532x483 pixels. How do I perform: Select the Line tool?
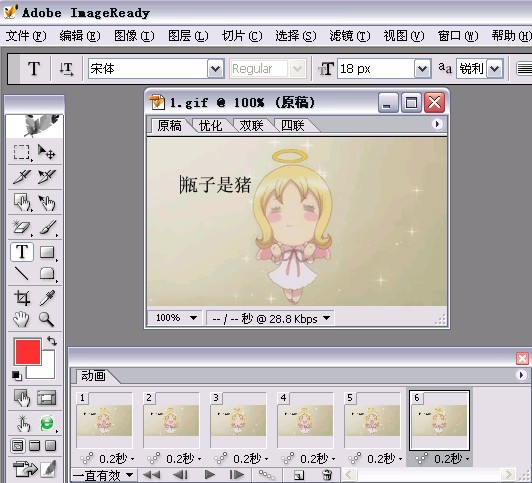(x=22, y=273)
